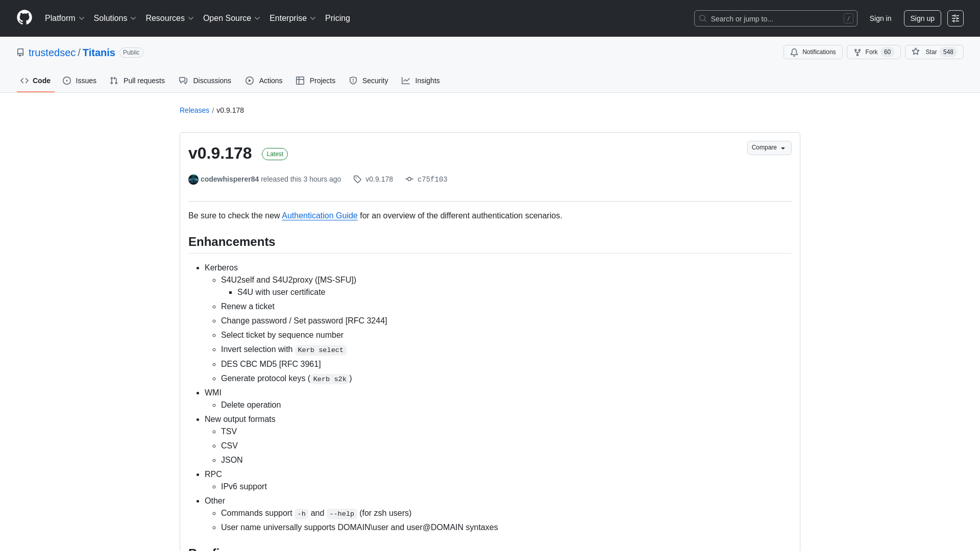Open the Releases breadcrumb link
This screenshot has height=551, width=980.
tap(194, 110)
